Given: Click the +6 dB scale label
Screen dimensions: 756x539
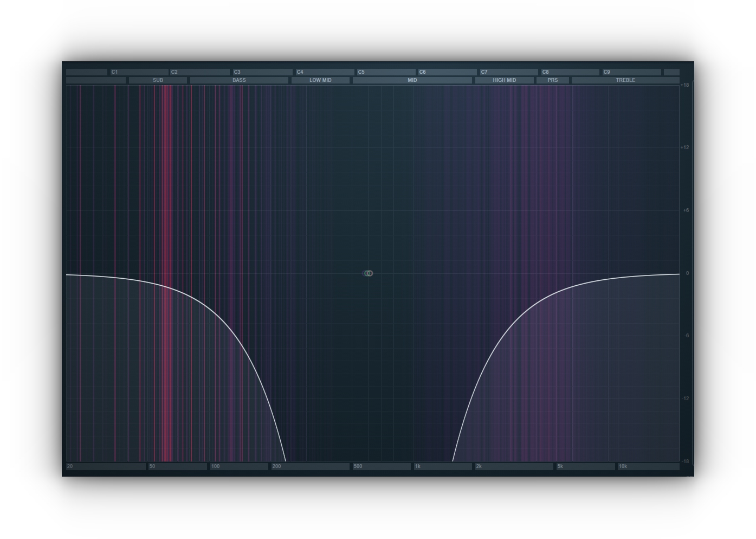Looking at the screenshot, I should pyautogui.click(x=686, y=210).
